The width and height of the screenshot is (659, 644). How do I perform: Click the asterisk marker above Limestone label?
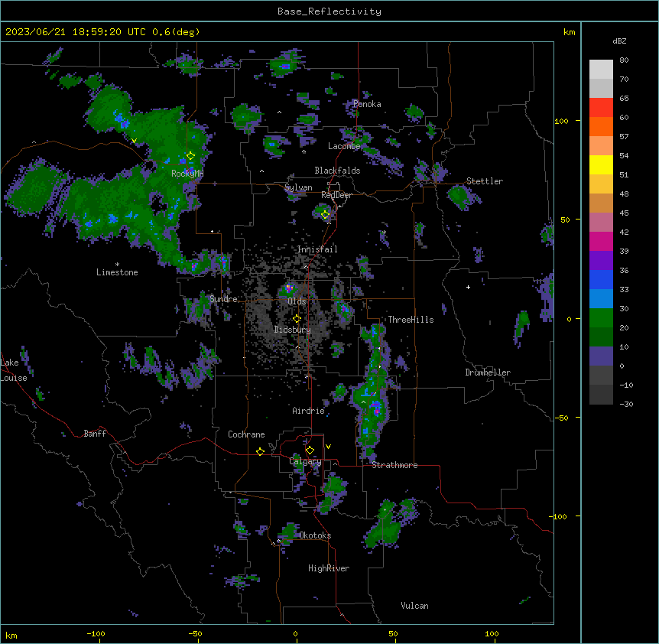(117, 265)
